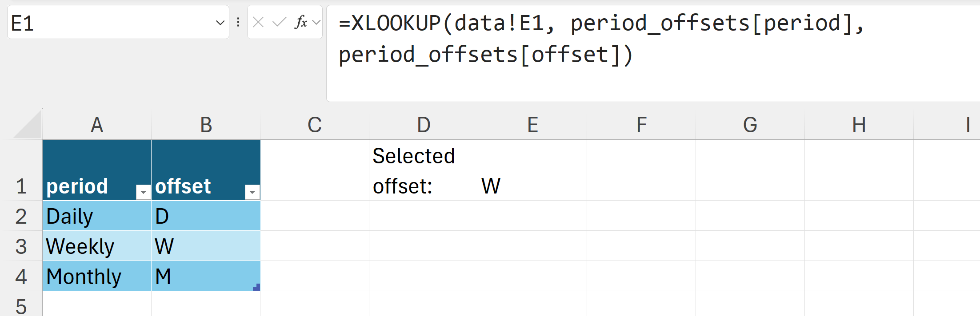Open the offset column filter dropdown
Screen dimensions: 980x316
[x=252, y=192]
